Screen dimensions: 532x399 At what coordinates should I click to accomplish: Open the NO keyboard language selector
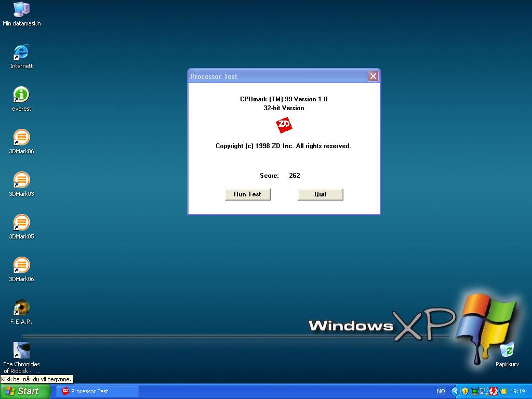click(x=441, y=391)
